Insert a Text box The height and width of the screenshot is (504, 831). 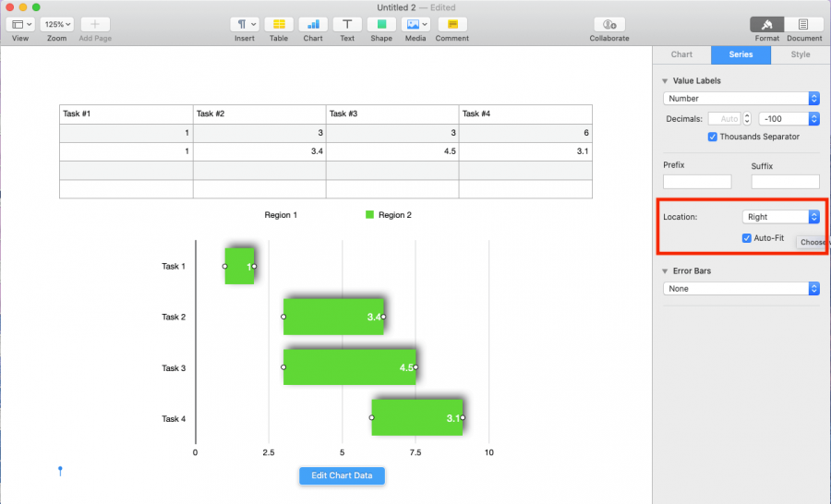[x=346, y=25]
